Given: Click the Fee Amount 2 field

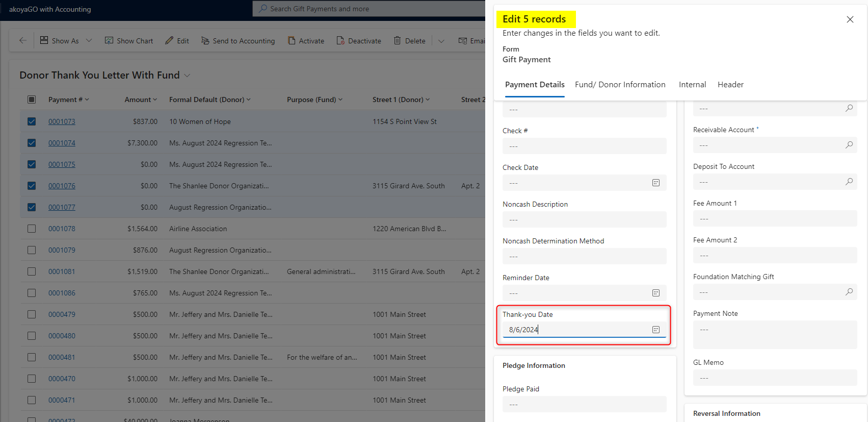Looking at the screenshot, I should tap(775, 255).
